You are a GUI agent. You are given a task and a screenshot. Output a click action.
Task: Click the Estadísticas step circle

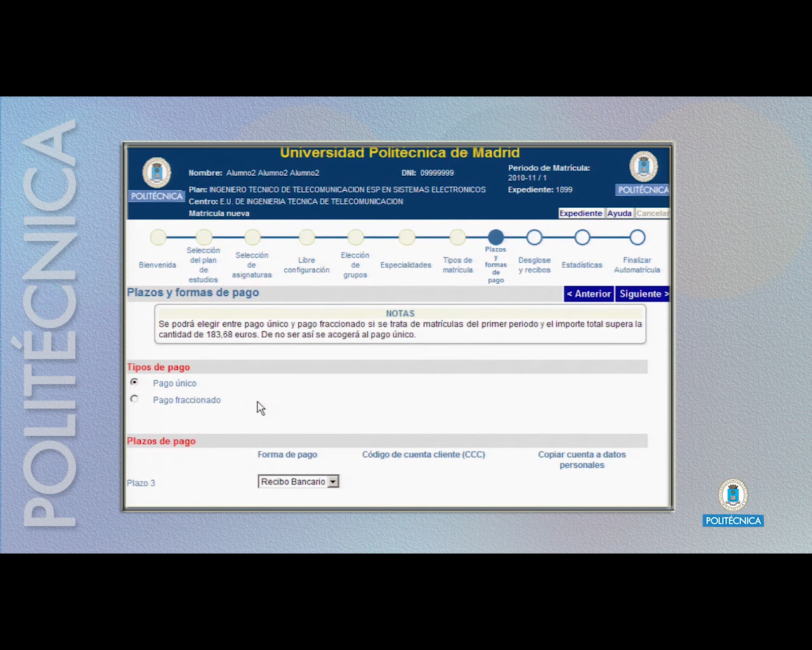point(582,237)
